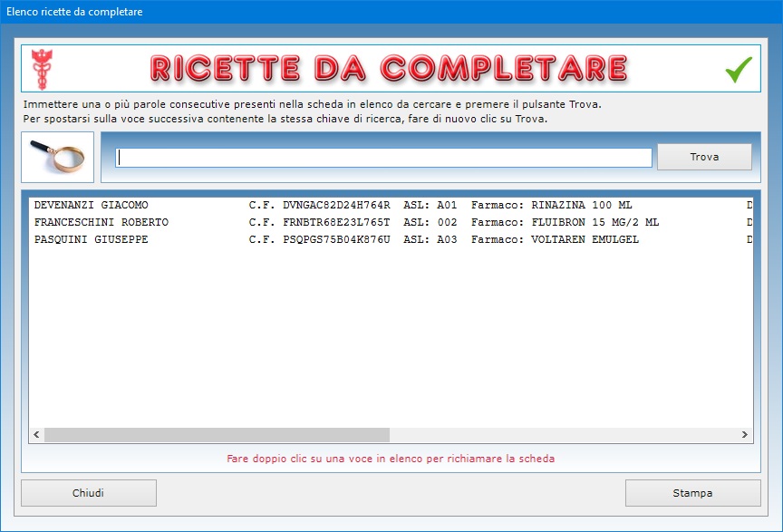Click the RICETTE DA COMPLETARE heading
Image resolution: width=783 pixels, height=532 pixels.
389,69
